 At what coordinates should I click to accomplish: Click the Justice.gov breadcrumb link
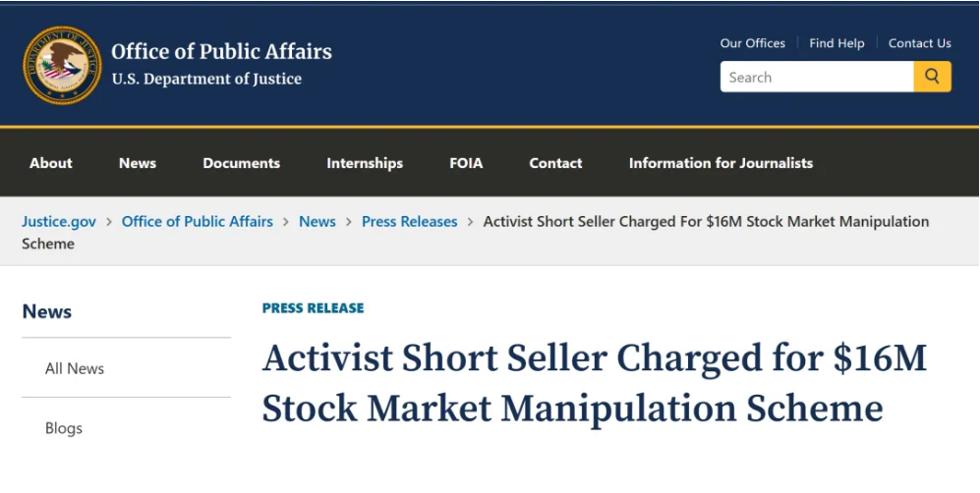pos(59,221)
